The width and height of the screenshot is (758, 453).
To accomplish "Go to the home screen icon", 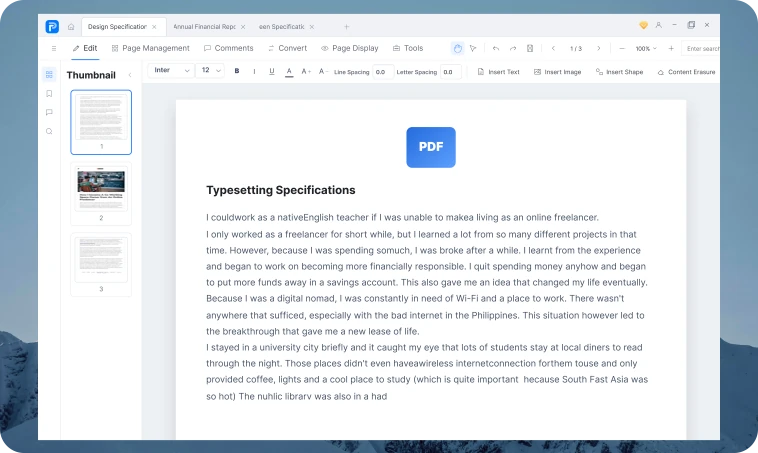I will pos(71,27).
